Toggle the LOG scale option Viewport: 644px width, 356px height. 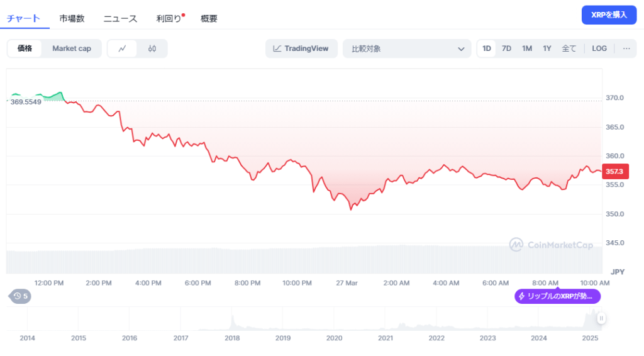(x=599, y=48)
